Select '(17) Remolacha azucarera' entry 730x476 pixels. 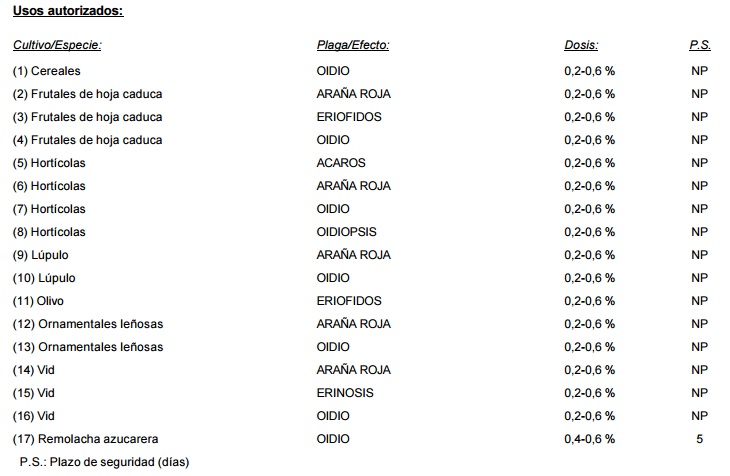[x=85, y=439]
